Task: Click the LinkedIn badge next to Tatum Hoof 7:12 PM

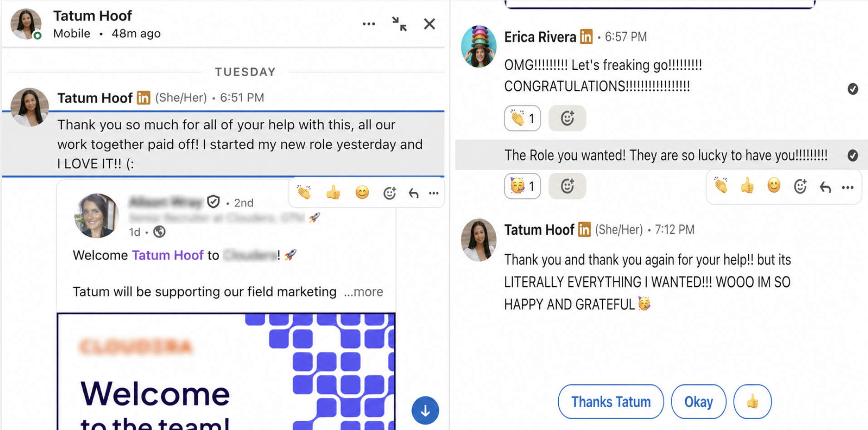Action: [585, 230]
